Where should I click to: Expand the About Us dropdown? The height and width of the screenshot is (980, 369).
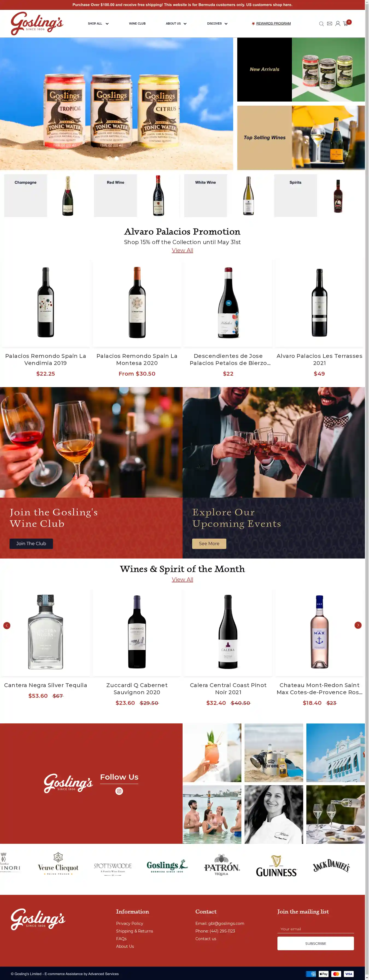[x=176, y=23]
